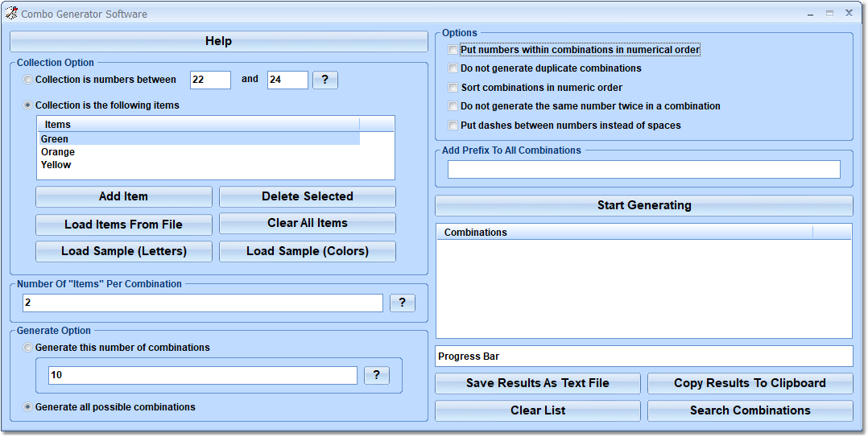Viewport: 868px width, 437px height.
Task: Click the Search Combinations button
Action: coord(750,410)
